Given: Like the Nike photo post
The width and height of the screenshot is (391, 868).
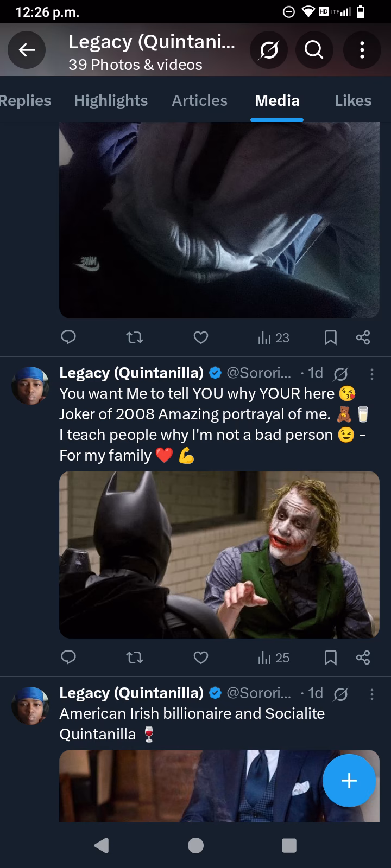Looking at the screenshot, I should tap(201, 338).
